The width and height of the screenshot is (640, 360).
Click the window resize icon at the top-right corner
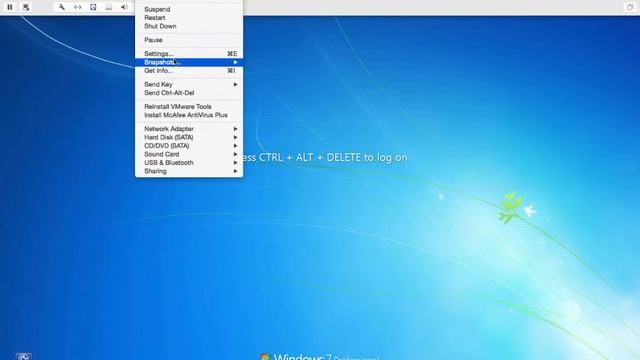pos(629,7)
